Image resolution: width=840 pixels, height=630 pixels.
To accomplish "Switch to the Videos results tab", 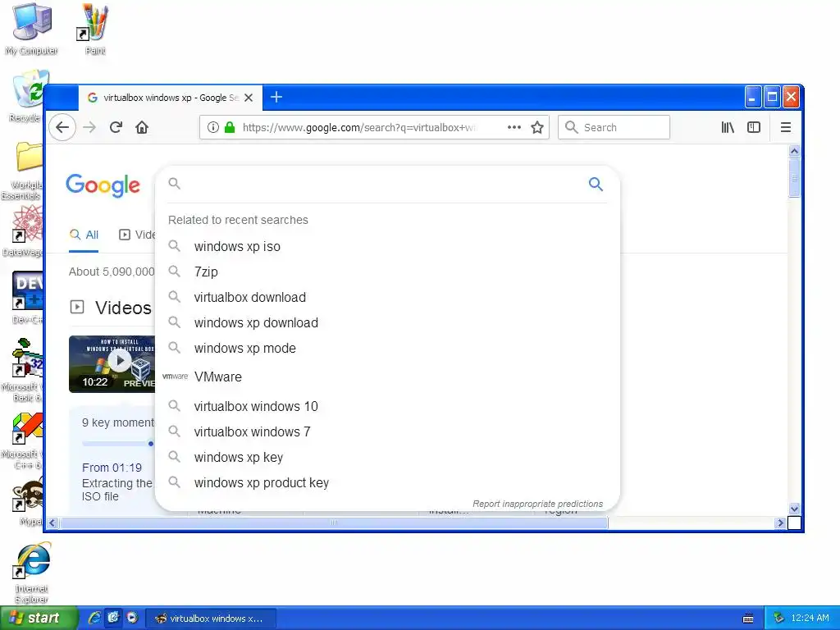I will coord(137,235).
